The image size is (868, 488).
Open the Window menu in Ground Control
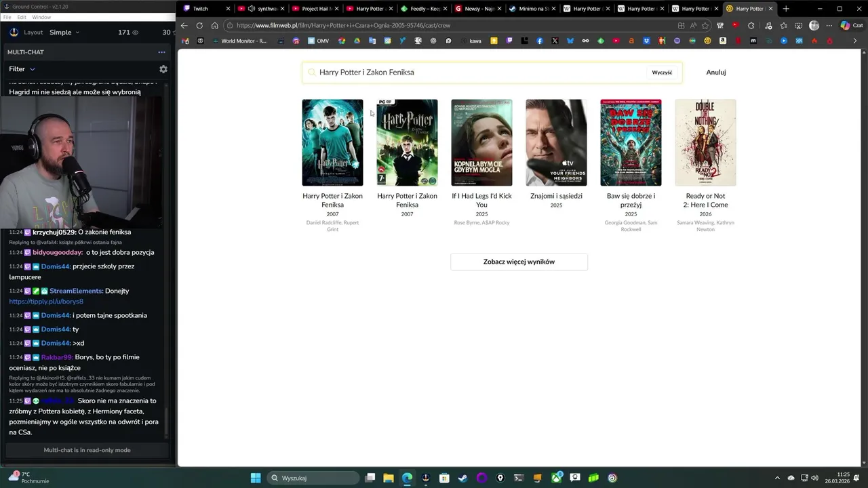tap(41, 17)
